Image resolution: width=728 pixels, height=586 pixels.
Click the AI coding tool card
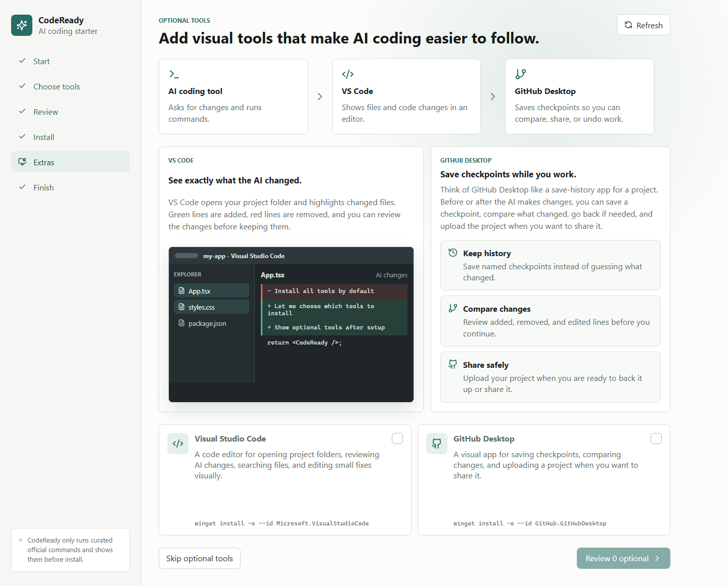coord(233,96)
